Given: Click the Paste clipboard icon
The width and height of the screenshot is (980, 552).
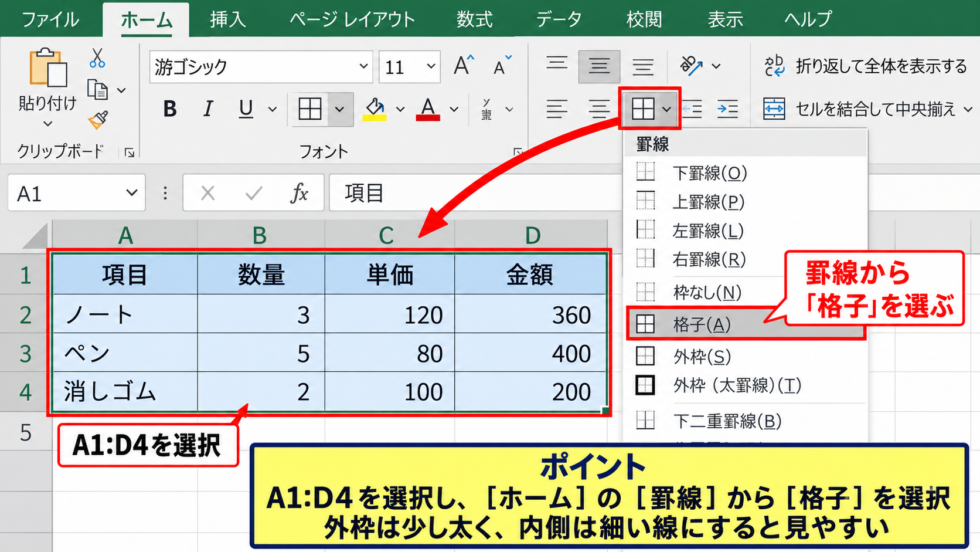Looking at the screenshot, I should [48, 67].
